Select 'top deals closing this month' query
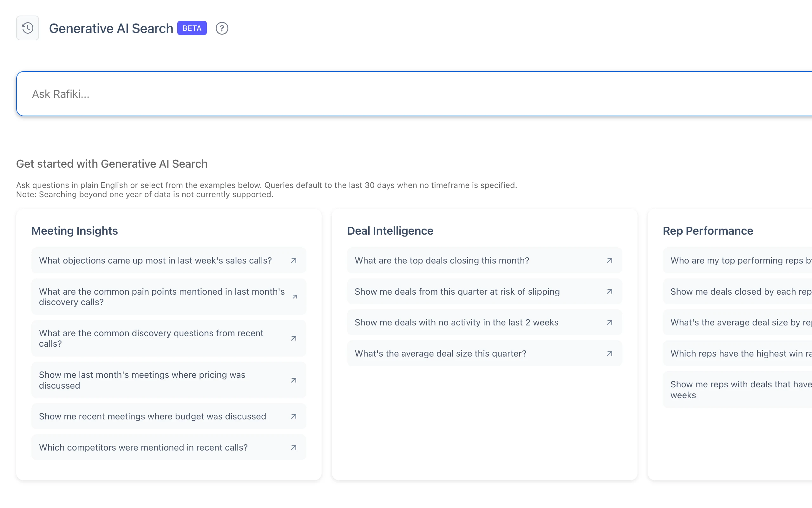812x508 pixels. click(485, 260)
